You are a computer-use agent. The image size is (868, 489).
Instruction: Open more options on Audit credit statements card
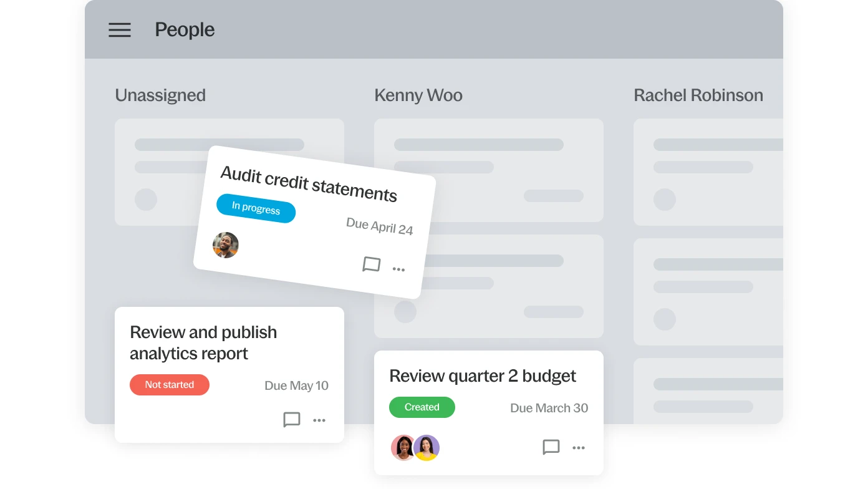tap(398, 269)
